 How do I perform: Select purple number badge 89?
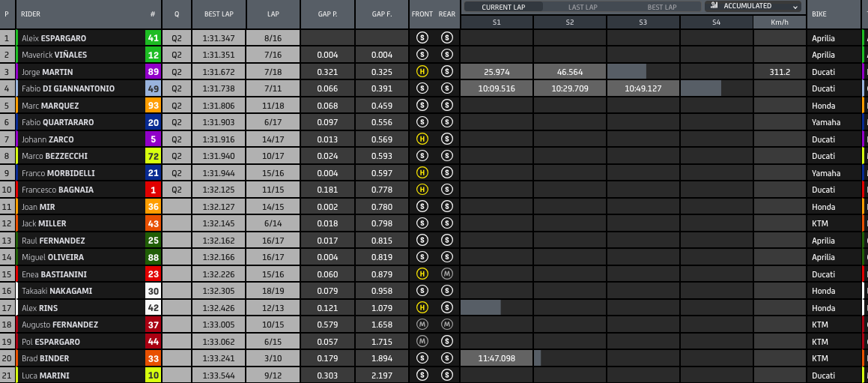tap(154, 71)
